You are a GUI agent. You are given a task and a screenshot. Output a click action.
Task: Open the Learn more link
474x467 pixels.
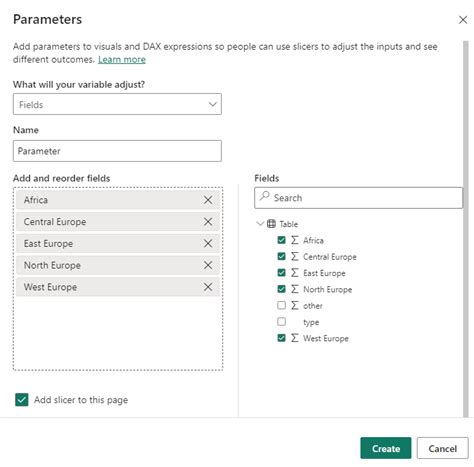[122, 60]
